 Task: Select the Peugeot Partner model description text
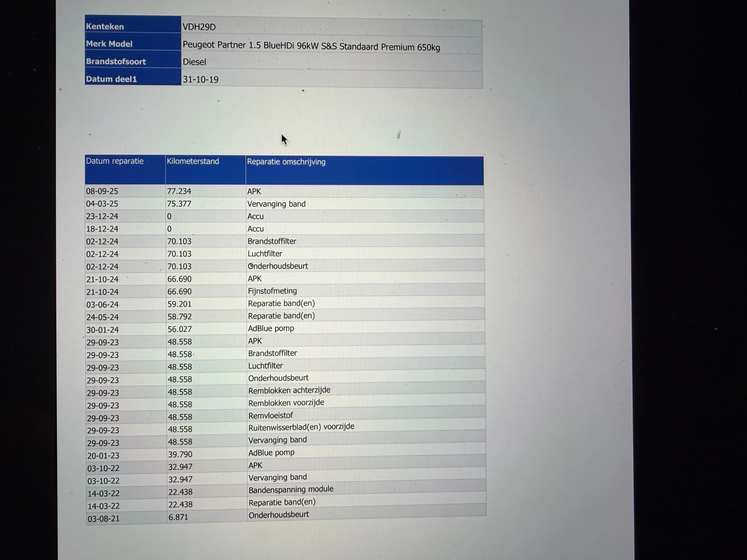tap(311, 46)
